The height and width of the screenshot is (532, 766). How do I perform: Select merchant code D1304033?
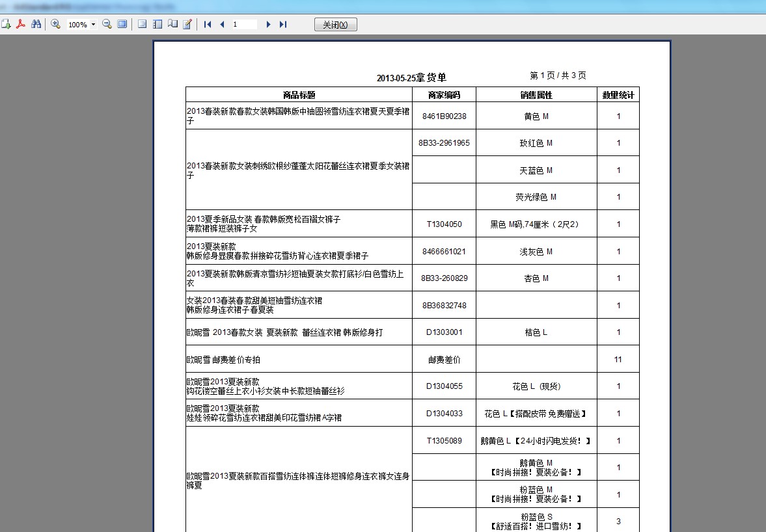click(444, 414)
